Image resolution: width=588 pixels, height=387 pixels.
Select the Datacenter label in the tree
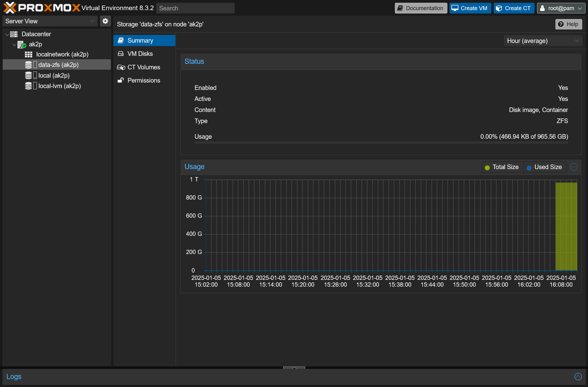click(x=36, y=34)
